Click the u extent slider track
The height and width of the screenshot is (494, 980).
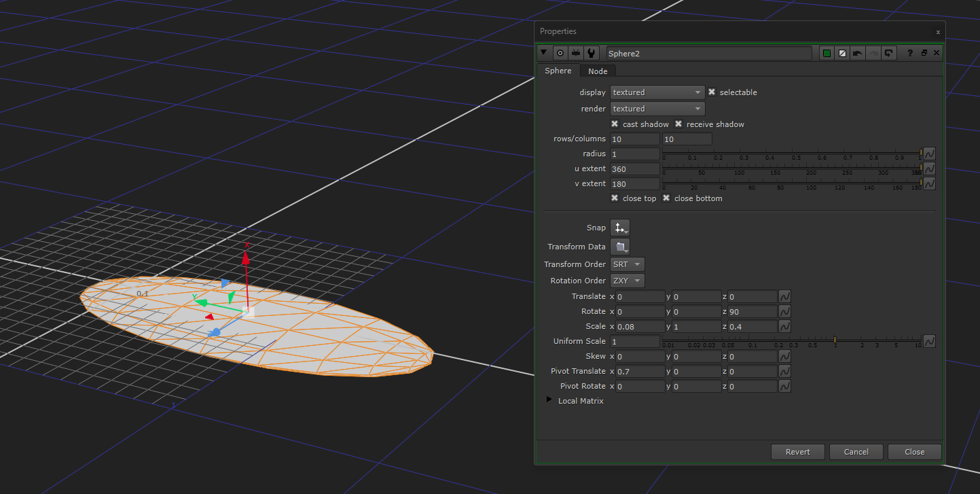click(x=792, y=167)
